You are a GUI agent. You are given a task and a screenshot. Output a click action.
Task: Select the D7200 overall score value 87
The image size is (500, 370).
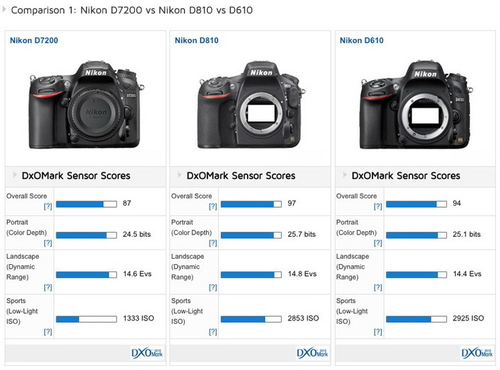(x=127, y=203)
